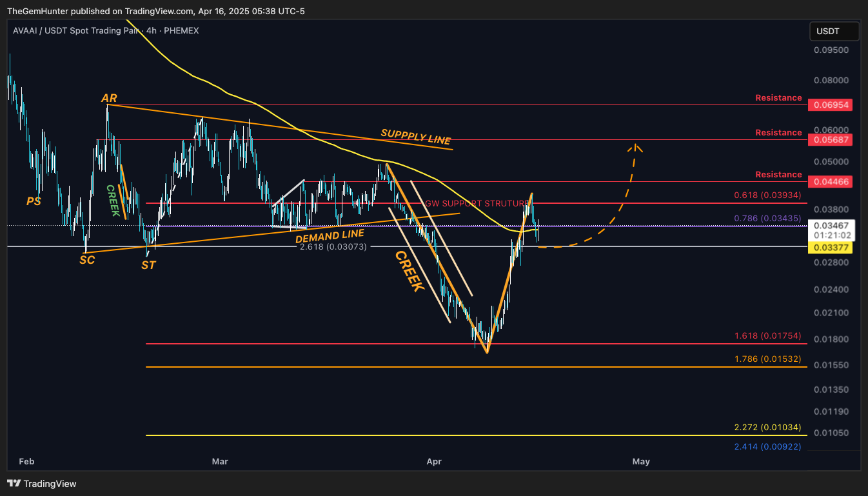The width and height of the screenshot is (868, 496).
Task: Select the AR Wyckoff annotation
Action: click(x=108, y=98)
